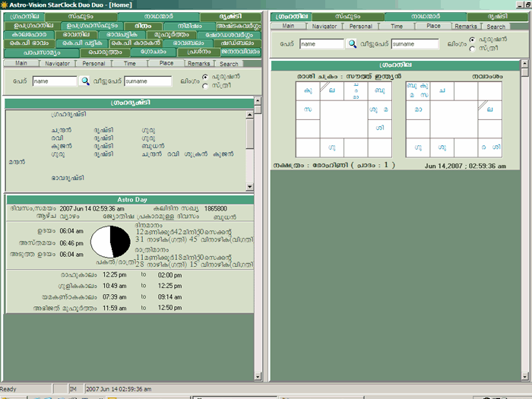Select Navigator tab in right panel
Image resolution: width=532 pixels, height=399 pixels.
coord(325,26)
